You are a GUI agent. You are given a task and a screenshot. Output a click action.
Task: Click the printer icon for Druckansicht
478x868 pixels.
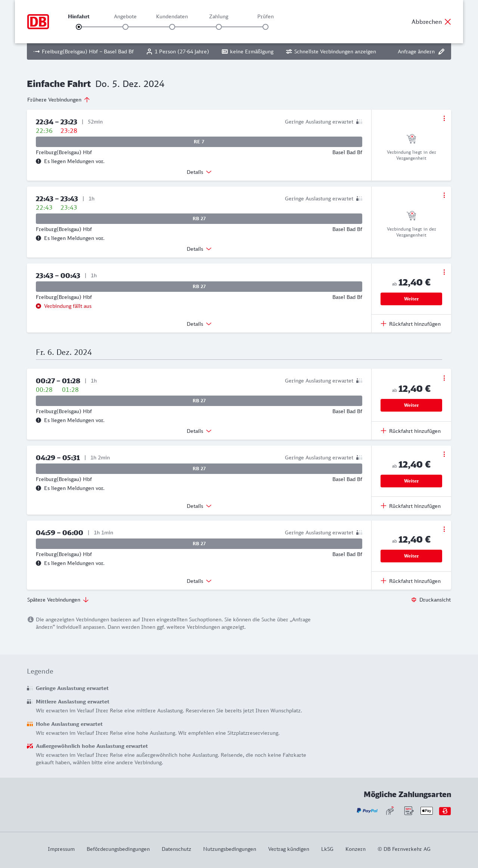click(x=414, y=600)
